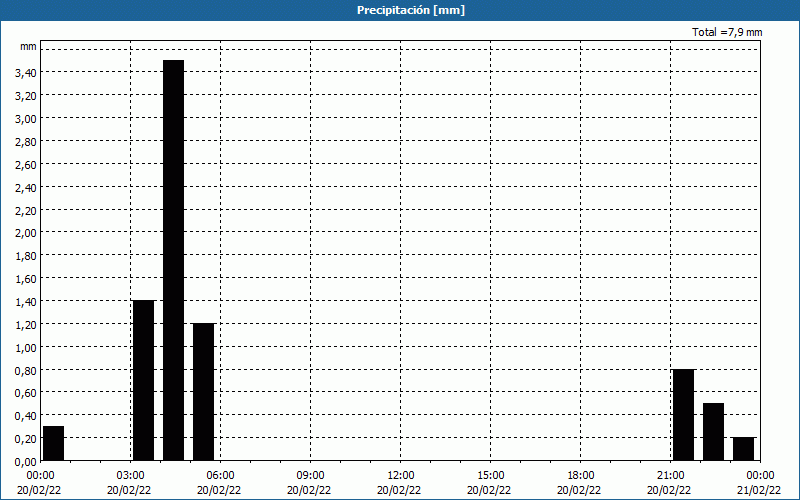
Task: Click the Precipitación [mm] title bar
Action: pyautogui.click(x=400, y=10)
